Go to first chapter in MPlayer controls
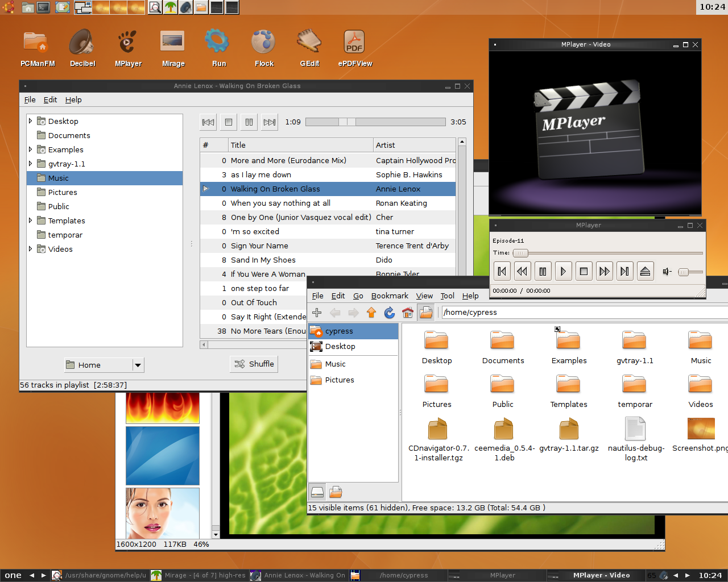This screenshot has height=582, width=728. point(502,272)
